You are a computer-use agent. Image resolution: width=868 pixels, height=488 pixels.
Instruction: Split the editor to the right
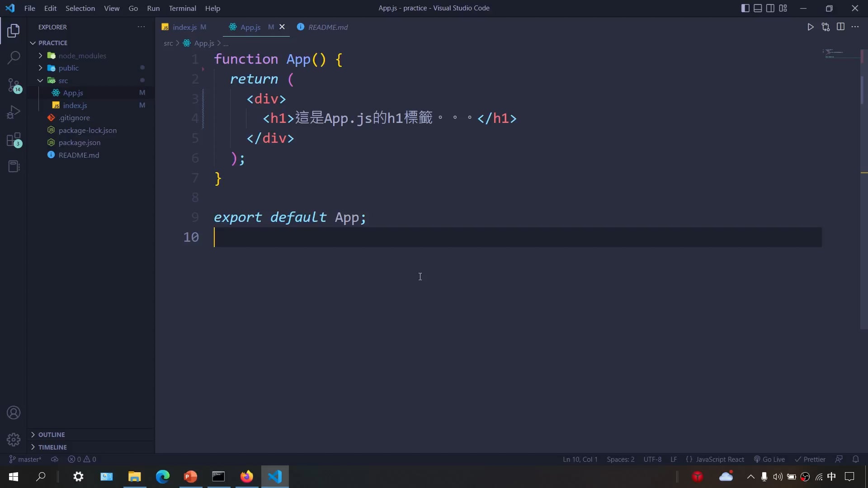pyautogui.click(x=840, y=27)
